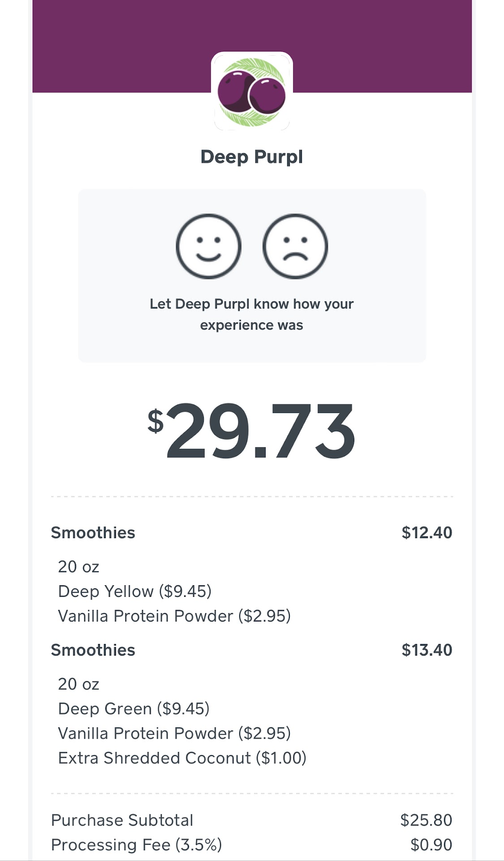Click the $25.80 subtotal amount
Viewport: 504px width, 861px height.
pyautogui.click(x=426, y=820)
